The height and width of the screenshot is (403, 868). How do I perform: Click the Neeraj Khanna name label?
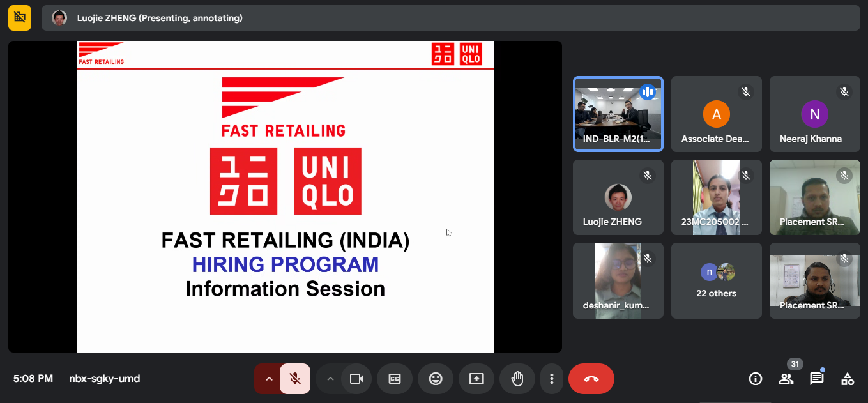(811, 139)
